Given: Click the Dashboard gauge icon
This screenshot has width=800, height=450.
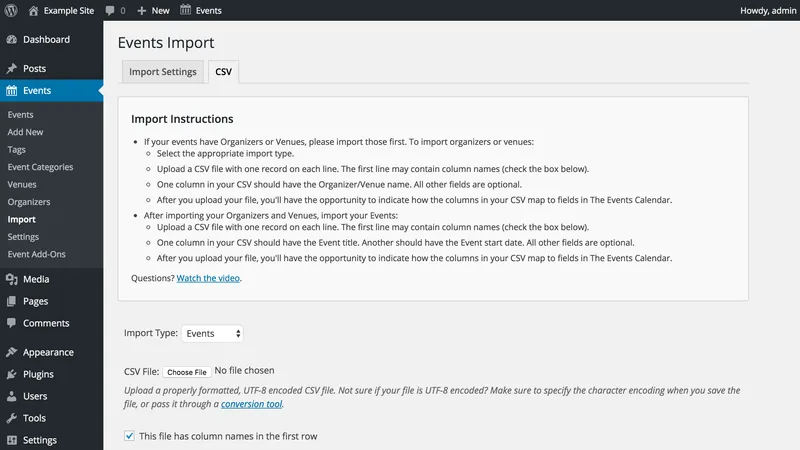Looking at the screenshot, I should point(11,39).
